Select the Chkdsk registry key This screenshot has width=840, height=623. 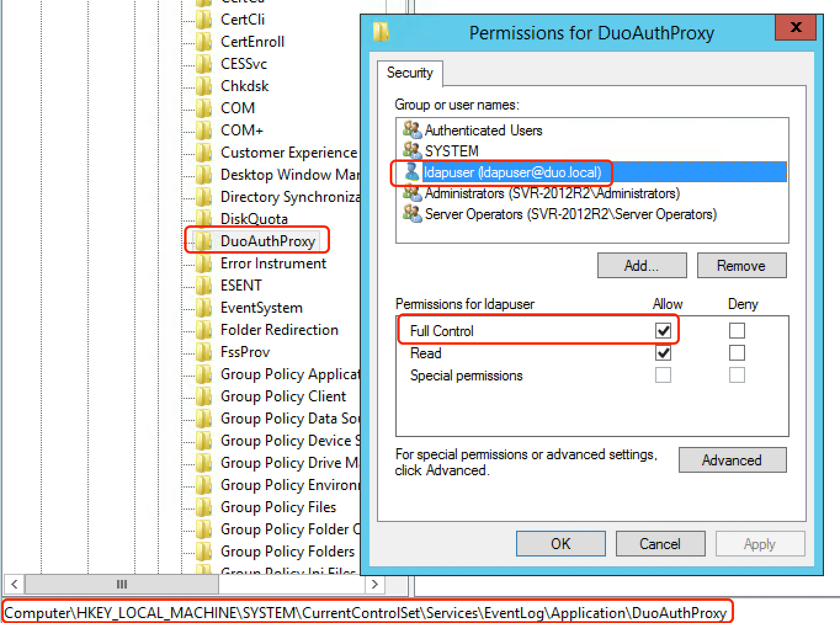(x=244, y=86)
